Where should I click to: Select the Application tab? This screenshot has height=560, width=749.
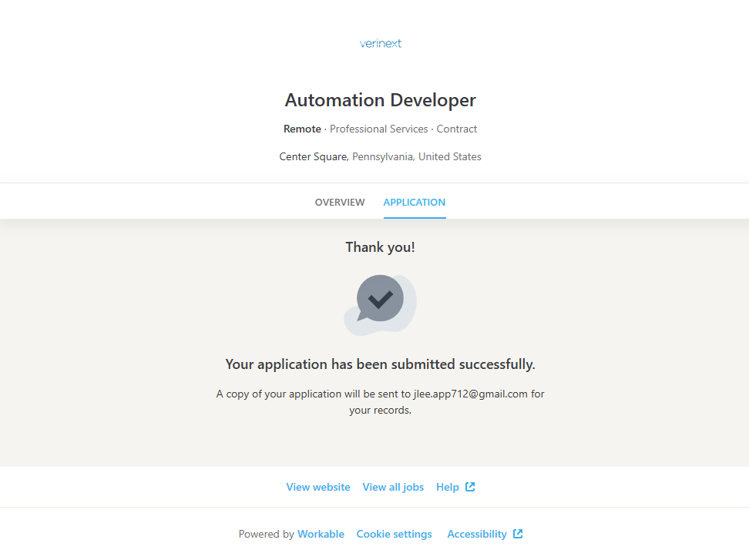[x=414, y=203]
